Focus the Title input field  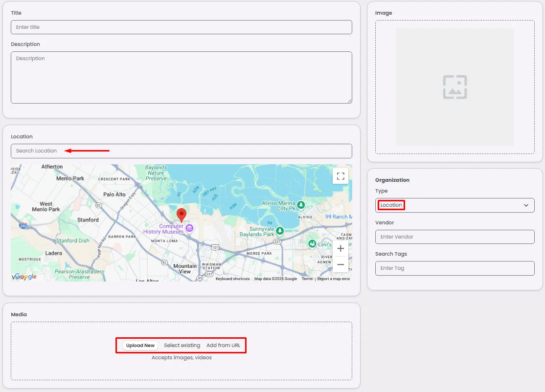point(181,27)
